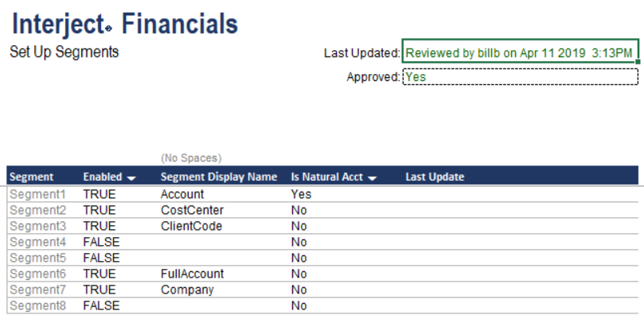The height and width of the screenshot is (315, 644).
Task: Select the Segment5 row label
Action: tap(37, 258)
